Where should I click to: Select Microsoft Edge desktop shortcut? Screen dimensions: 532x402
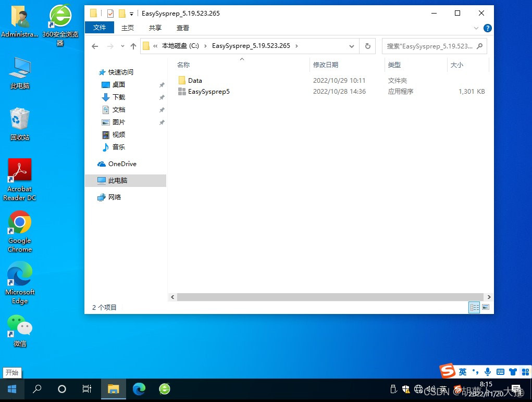pos(20,283)
